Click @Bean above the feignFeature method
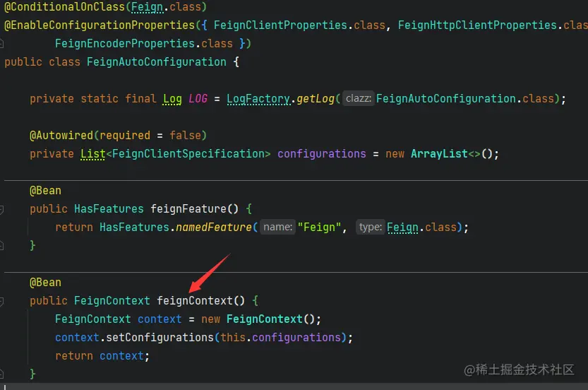The width and height of the screenshot is (588, 390). coord(45,191)
